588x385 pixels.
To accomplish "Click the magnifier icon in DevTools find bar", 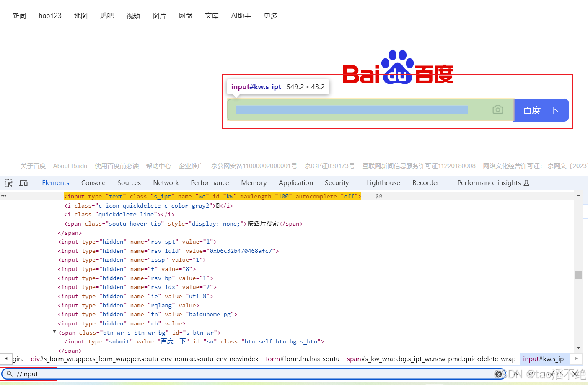I will (x=10, y=374).
